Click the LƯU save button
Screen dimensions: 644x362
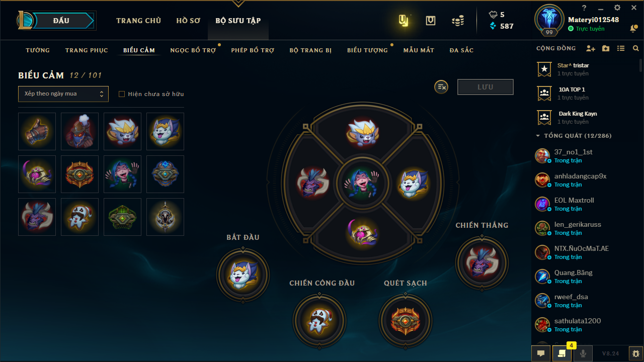486,87
